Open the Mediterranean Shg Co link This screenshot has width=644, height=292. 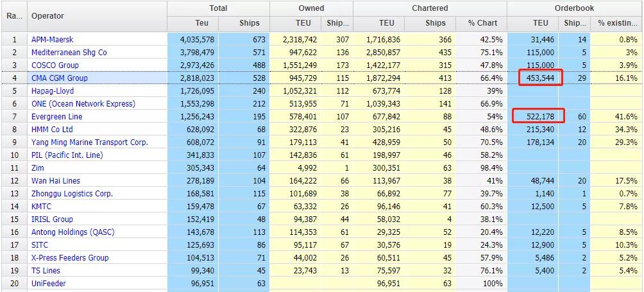tap(69, 53)
